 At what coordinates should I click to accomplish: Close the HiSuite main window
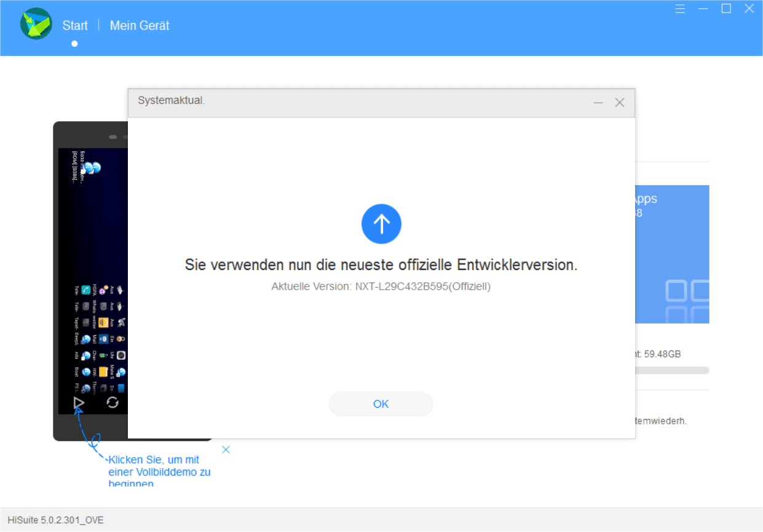pyautogui.click(x=749, y=9)
